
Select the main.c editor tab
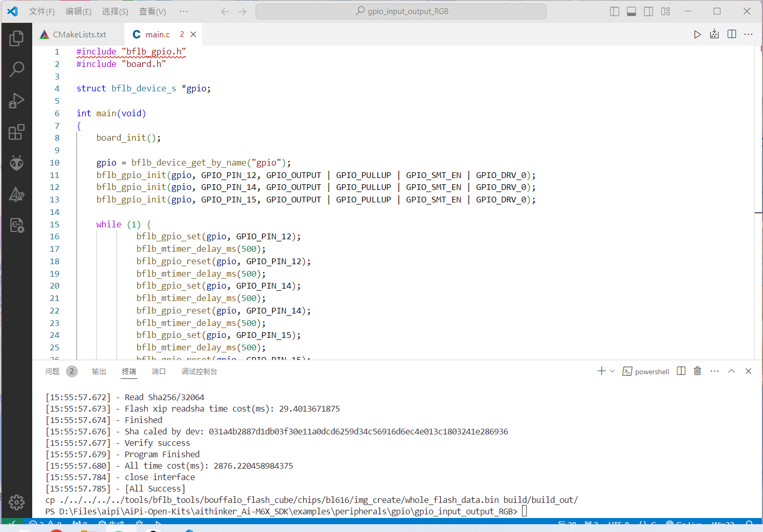pos(164,34)
